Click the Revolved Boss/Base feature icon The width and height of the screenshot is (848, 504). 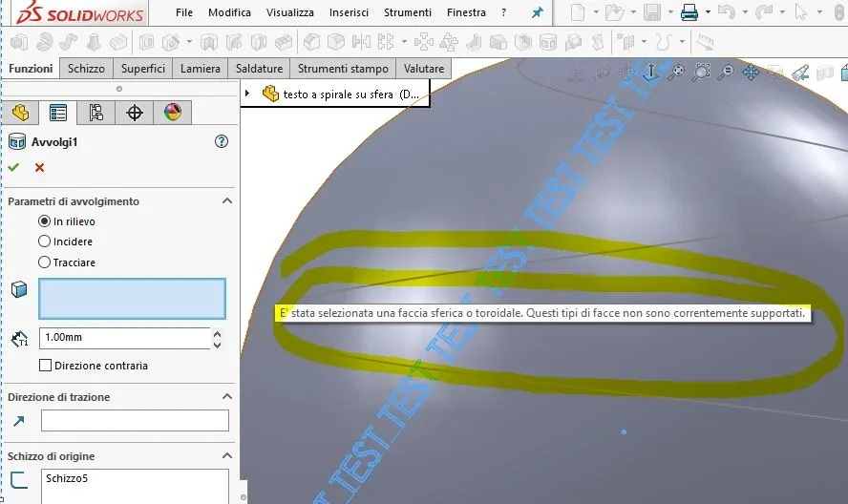(x=44, y=42)
